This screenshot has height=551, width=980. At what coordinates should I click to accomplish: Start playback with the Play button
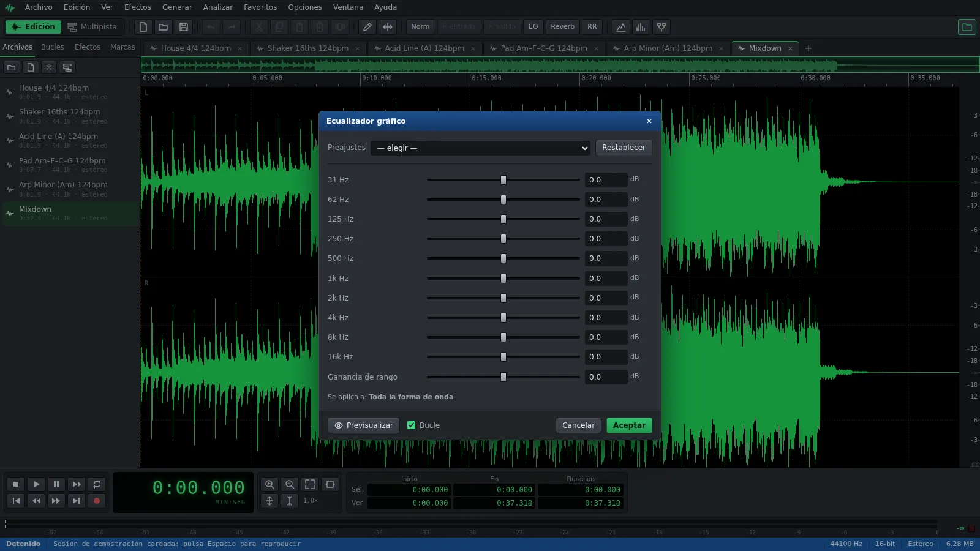37,484
